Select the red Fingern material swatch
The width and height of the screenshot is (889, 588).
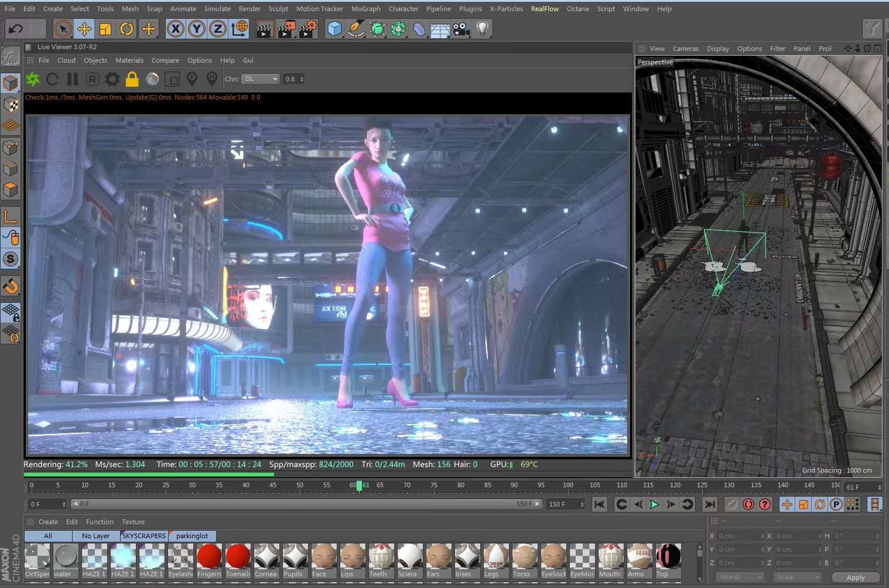tap(209, 560)
